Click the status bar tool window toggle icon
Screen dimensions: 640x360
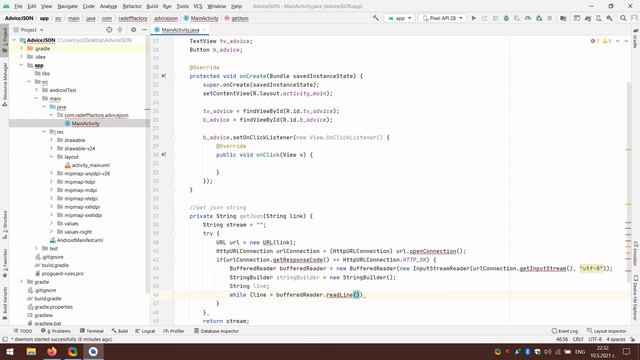pos(4,339)
